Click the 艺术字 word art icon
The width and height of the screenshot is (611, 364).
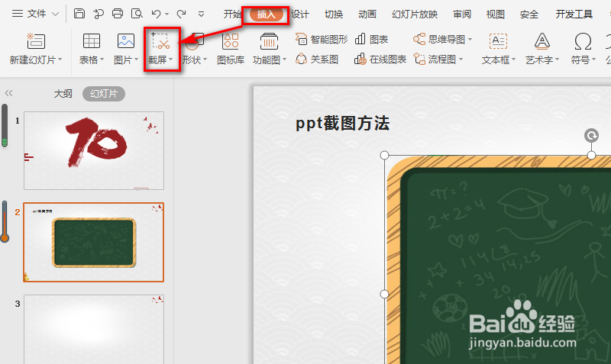[x=542, y=41]
